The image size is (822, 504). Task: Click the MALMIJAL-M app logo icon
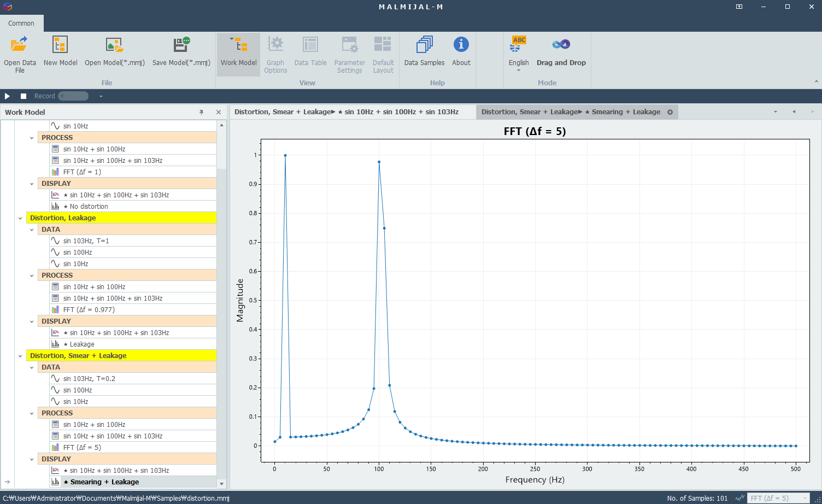[7, 7]
